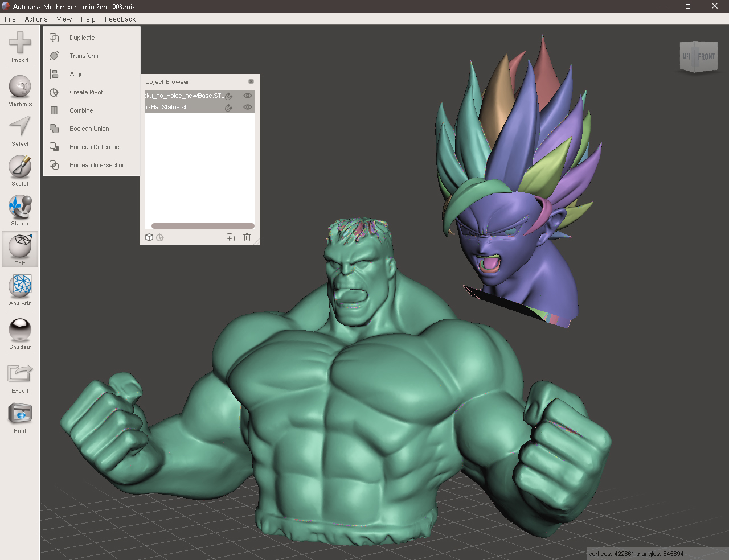729x560 pixels.
Task: Click duplicate icon in Object Browser footer
Action: click(231, 237)
